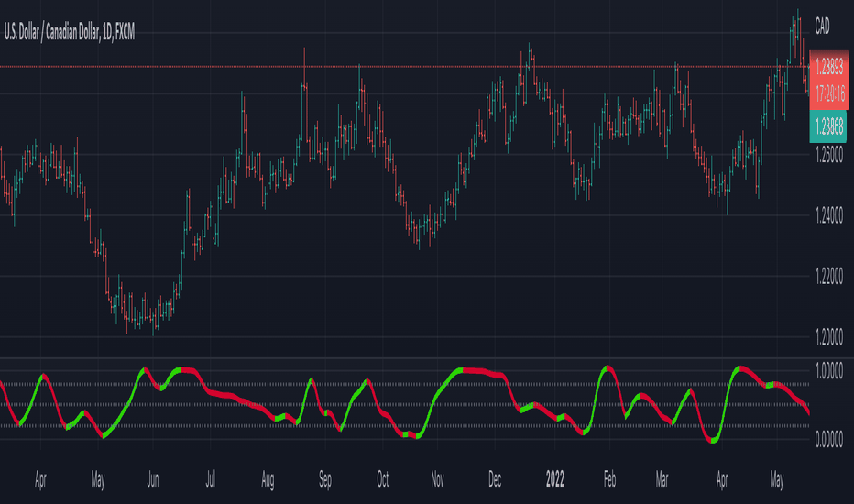Click the CAD currency label
854x504 pixels.
pyautogui.click(x=822, y=27)
